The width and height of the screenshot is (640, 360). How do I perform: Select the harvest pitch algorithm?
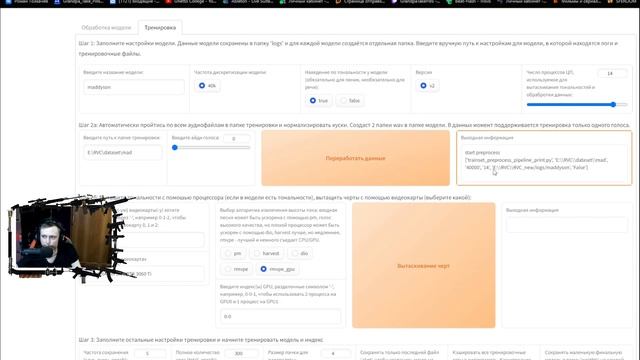[x=267, y=253]
